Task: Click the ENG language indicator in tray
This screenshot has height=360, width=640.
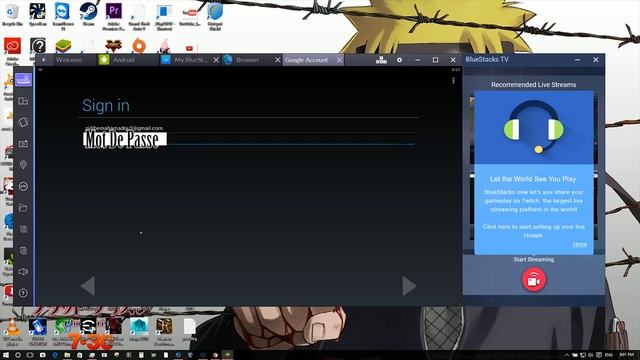Action: [609, 355]
